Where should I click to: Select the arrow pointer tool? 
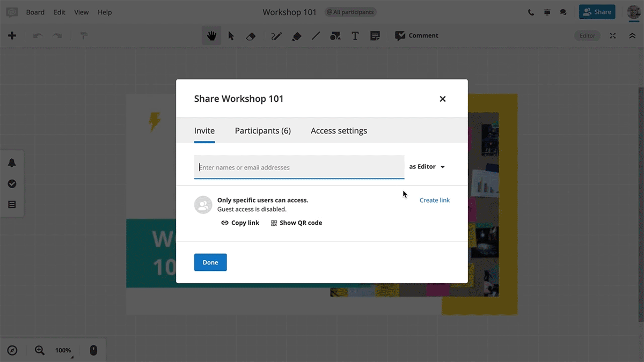click(231, 35)
